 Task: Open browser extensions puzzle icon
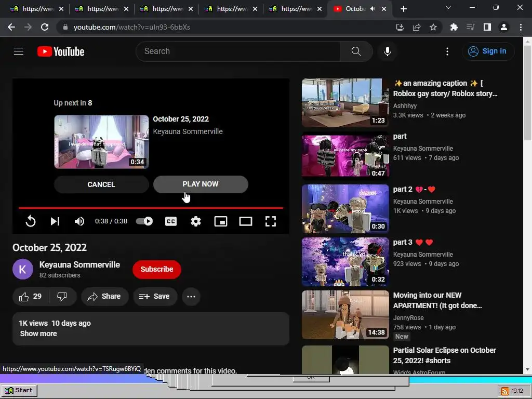pyautogui.click(x=454, y=27)
